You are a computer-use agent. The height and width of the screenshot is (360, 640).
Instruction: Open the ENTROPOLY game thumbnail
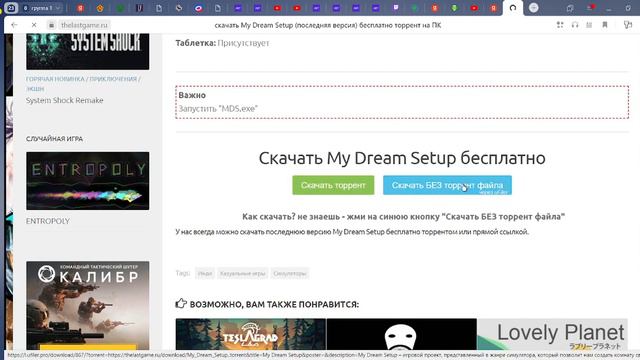click(x=88, y=181)
